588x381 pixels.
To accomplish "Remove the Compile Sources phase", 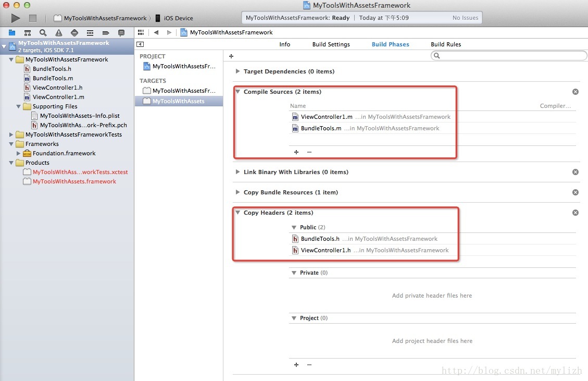I will (576, 92).
